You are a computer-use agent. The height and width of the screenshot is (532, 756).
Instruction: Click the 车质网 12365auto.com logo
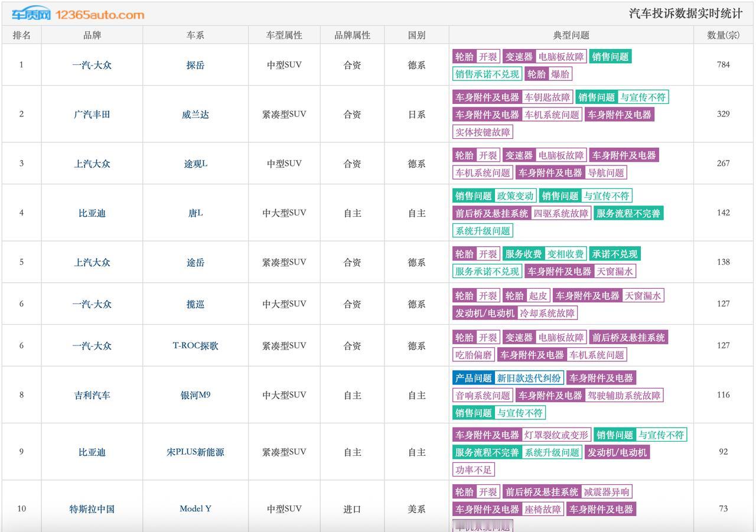[78, 14]
